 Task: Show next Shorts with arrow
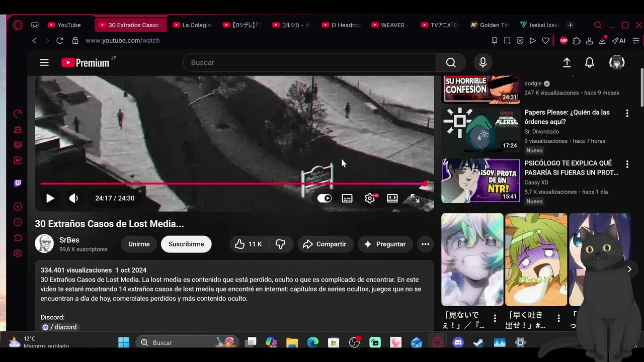tap(629, 269)
